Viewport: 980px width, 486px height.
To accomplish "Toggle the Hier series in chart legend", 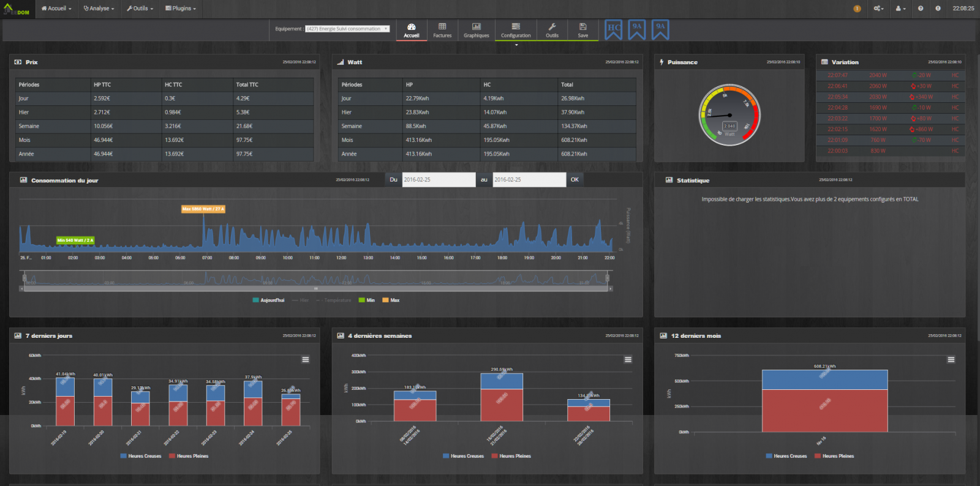I will 300,300.
